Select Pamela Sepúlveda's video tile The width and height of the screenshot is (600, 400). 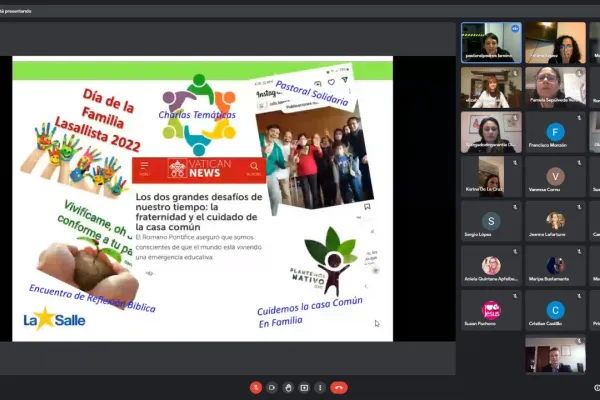click(x=555, y=87)
